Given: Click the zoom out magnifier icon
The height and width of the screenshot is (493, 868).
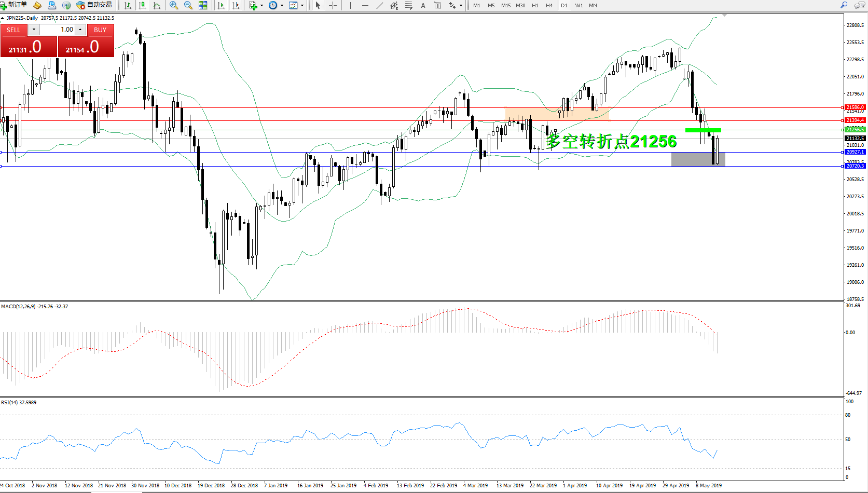Looking at the screenshot, I should 188,5.
